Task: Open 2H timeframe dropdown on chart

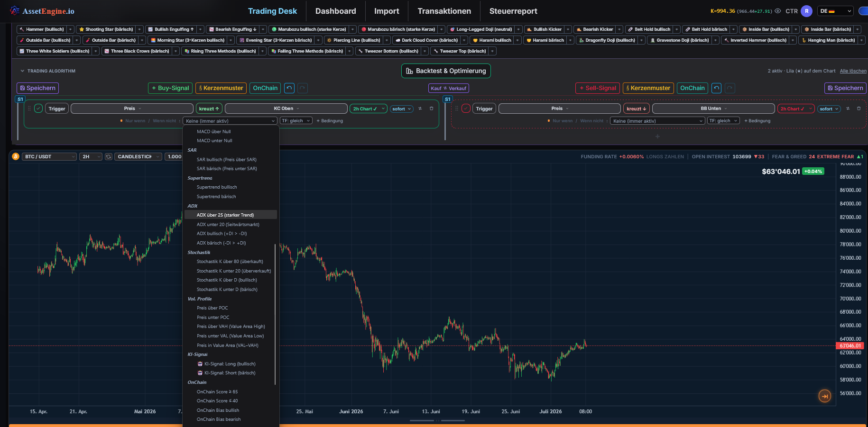Action: (92, 156)
